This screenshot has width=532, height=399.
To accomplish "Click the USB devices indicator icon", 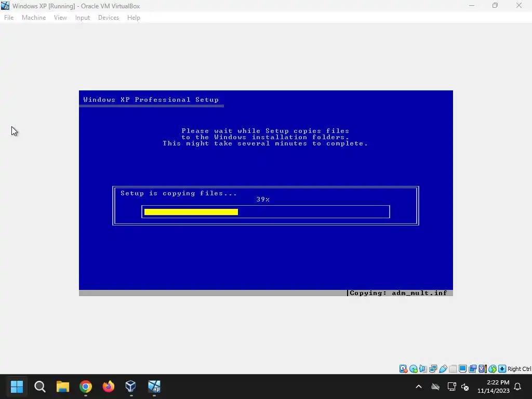I will (x=443, y=369).
